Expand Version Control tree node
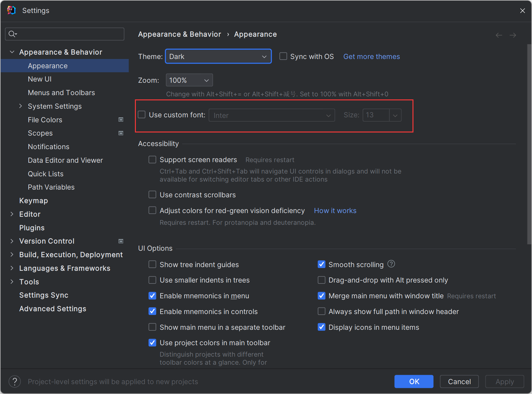532x394 pixels. 12,241
